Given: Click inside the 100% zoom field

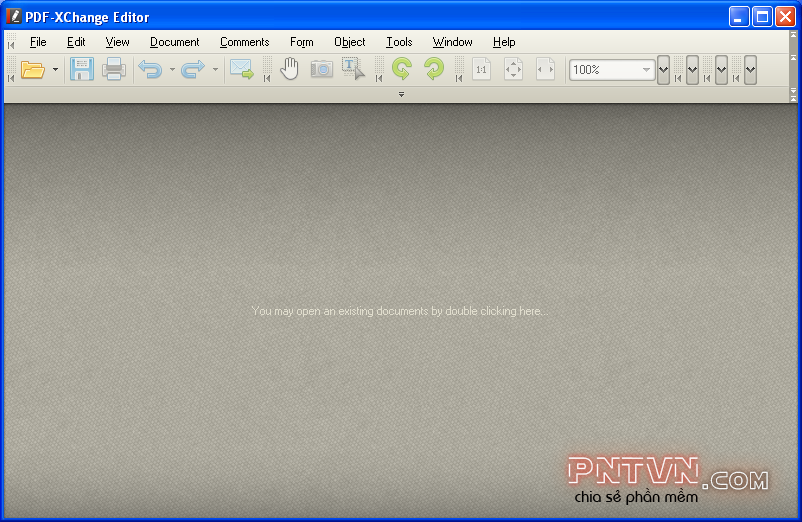Looking at the screenshot, I should coord(605,70).
